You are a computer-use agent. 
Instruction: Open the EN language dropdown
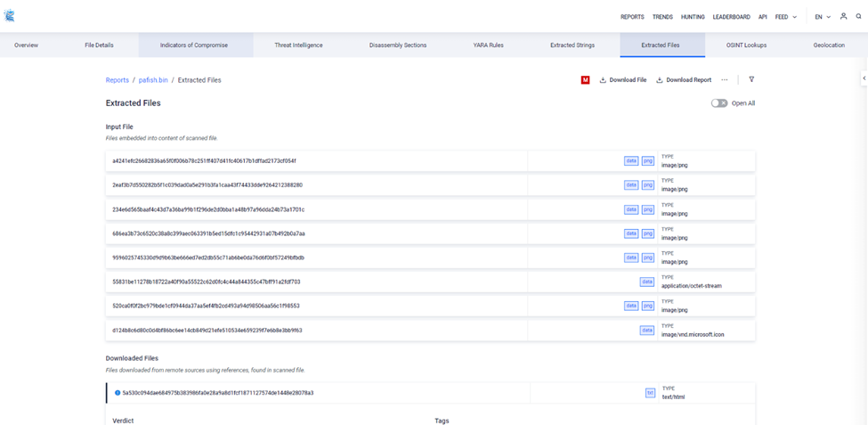pyautogui.click(x=823, y=17)
